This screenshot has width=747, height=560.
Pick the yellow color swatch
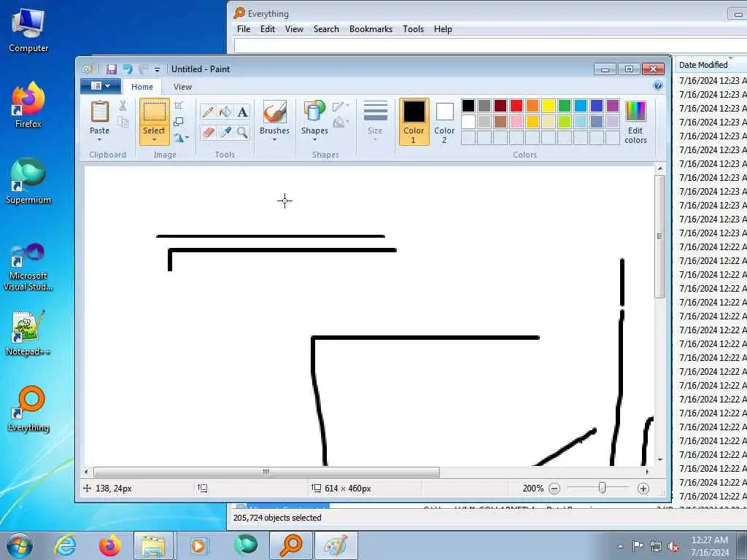[x=549, y=106]
